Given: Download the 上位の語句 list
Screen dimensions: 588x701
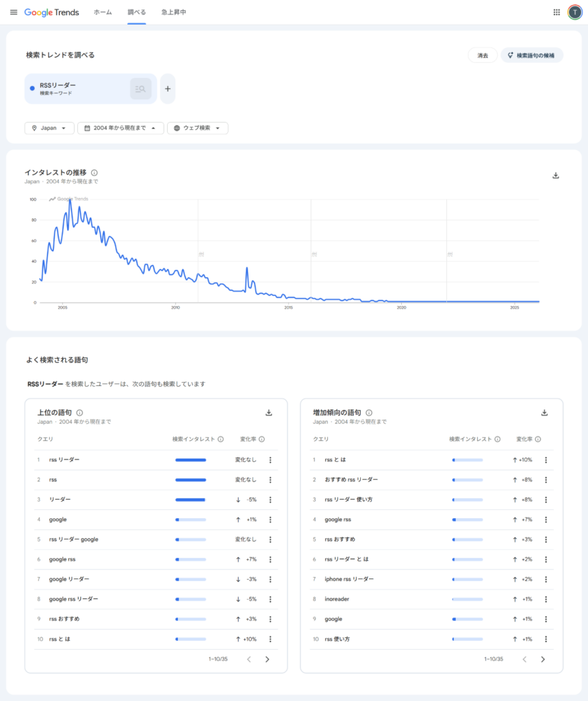Looking at the screenshot, I should click(x=268, y=413).
